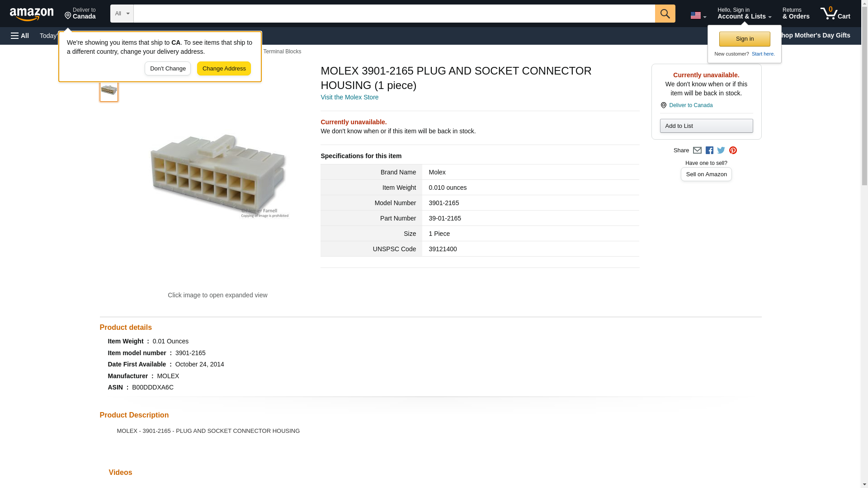The width and height of the screenshot is (868, 488).
Task: Share product on Pinterest icon
Action: click(x=733, y=150)
